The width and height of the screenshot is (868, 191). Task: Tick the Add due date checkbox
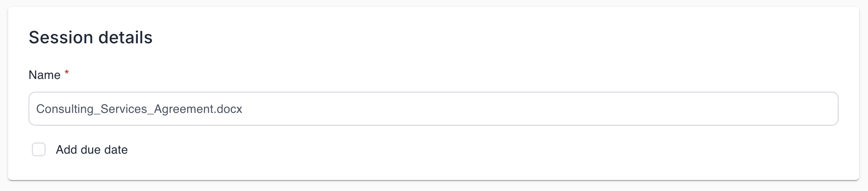click(39, 149)
